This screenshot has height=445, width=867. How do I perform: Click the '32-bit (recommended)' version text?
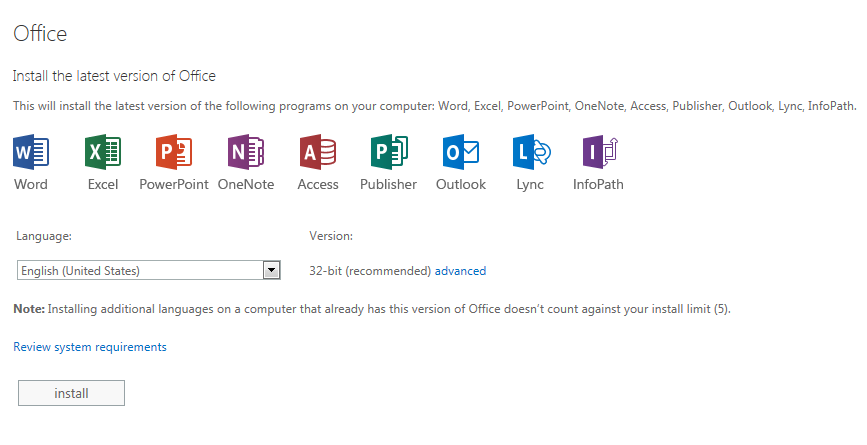pos(370,271)
